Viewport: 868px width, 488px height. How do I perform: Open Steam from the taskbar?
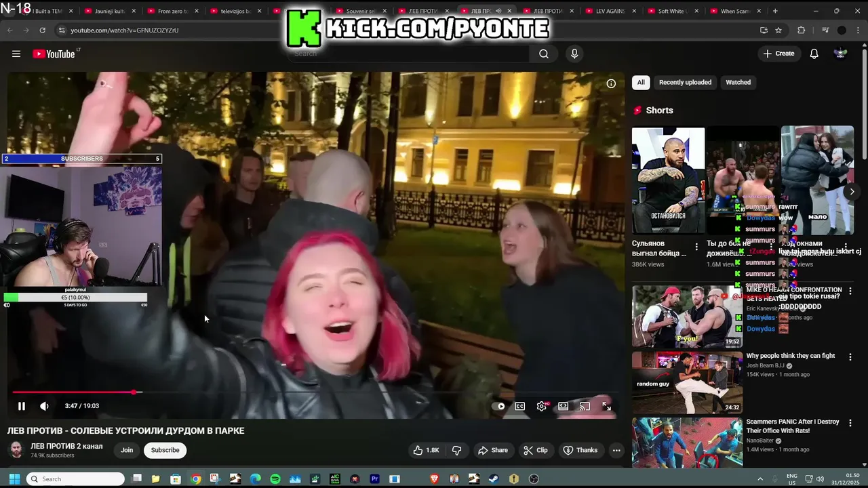click(x=494, y=479)
